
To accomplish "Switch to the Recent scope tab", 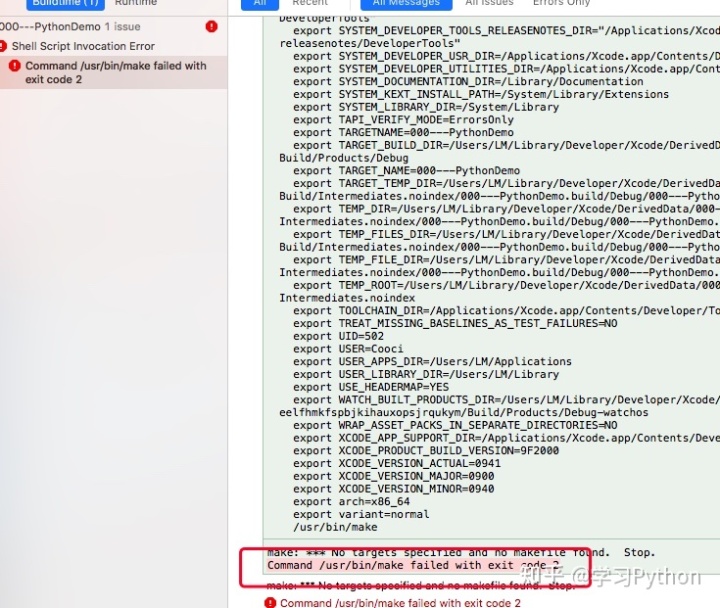I will 310,3.
